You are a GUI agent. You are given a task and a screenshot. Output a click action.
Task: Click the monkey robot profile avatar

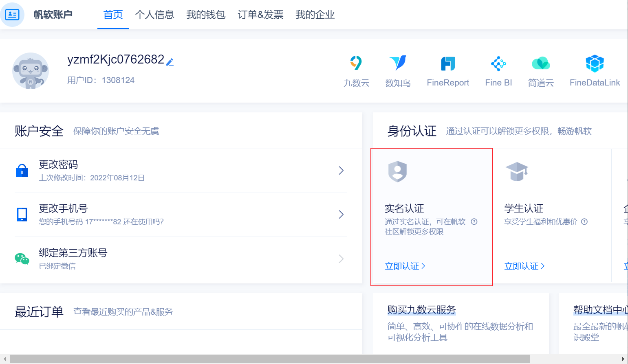(31, 71)
